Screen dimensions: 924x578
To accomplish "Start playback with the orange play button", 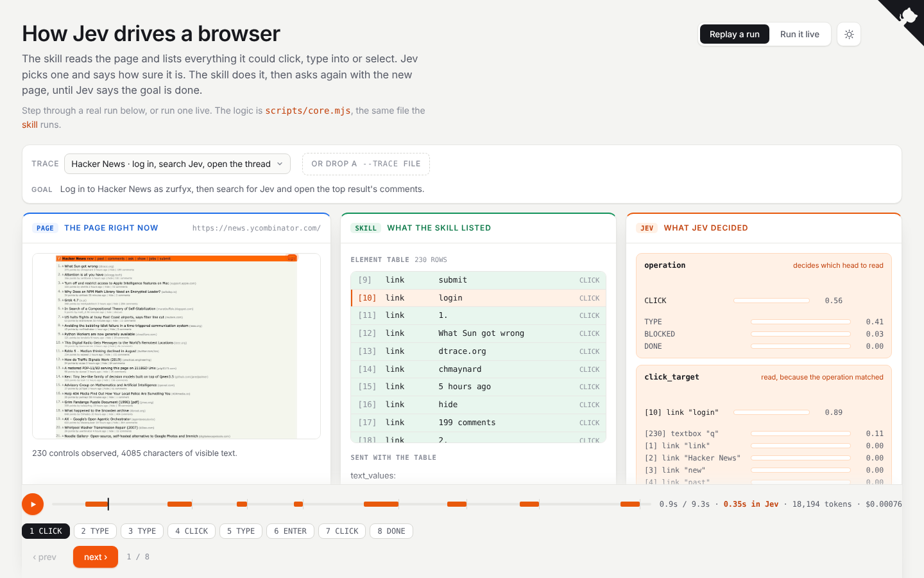I will 33,504.
